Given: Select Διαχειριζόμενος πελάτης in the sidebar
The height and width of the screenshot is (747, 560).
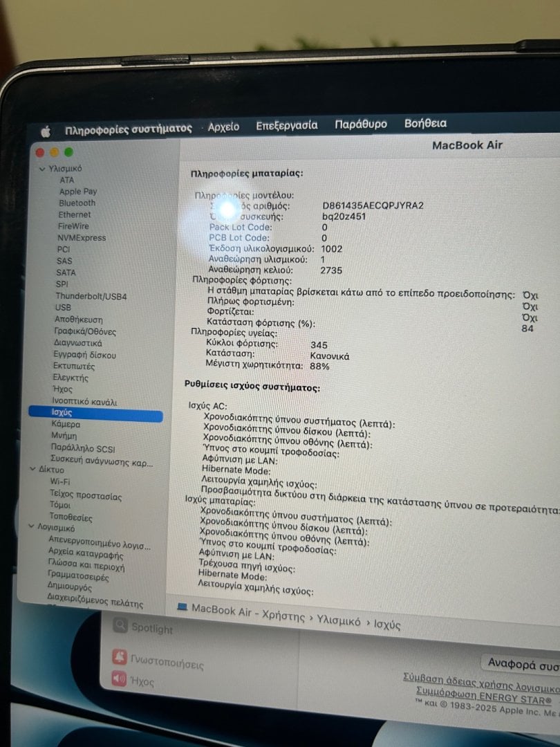Looking at the screenshot, I should [x=95, y=601].
